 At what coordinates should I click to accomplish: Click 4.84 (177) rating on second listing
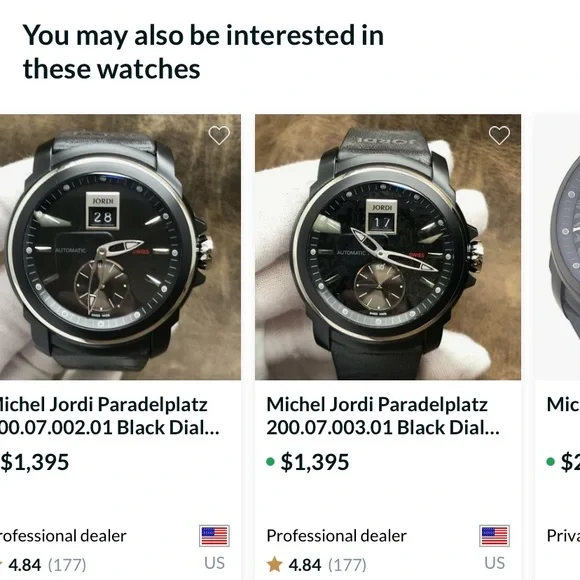click(x=327, y=565)
